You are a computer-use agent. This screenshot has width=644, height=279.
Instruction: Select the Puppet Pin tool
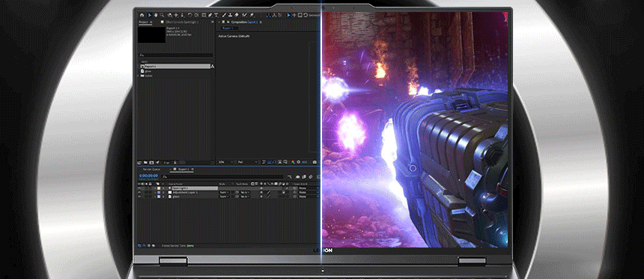[252, 15]
